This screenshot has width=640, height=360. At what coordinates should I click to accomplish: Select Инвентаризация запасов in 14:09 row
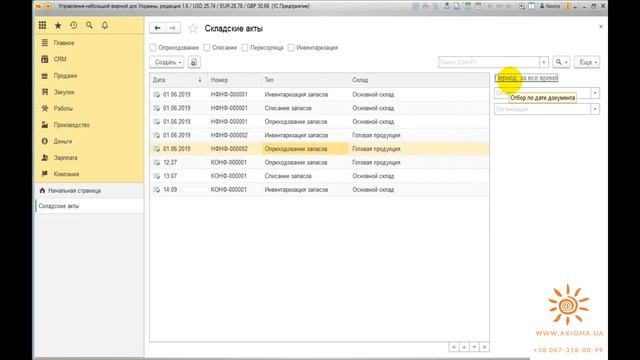[296, 190]
